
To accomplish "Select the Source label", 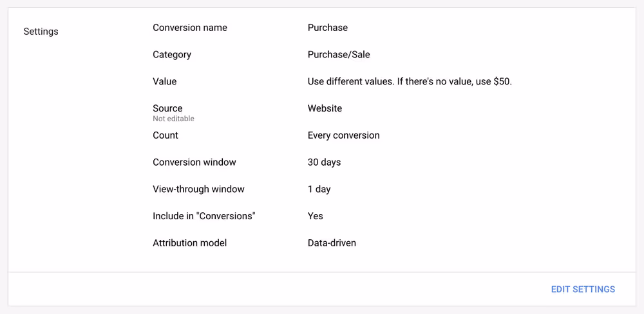I will click(167, 108).
